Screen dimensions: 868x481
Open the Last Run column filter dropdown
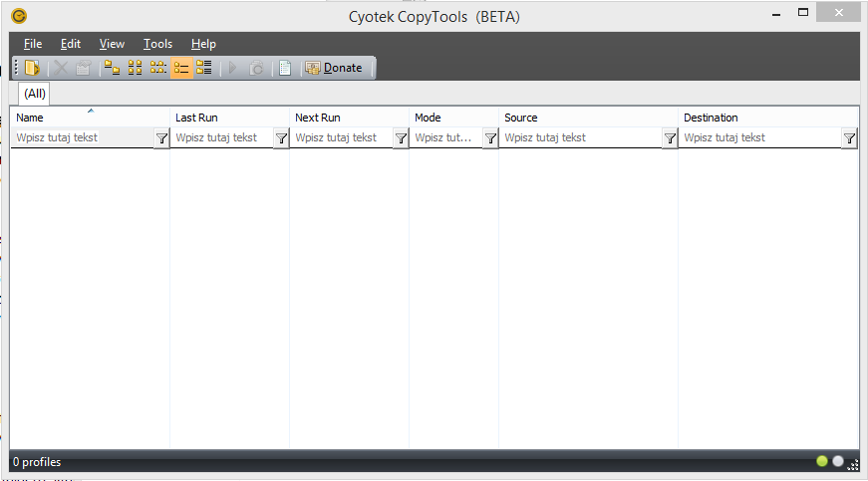point(281,138)
